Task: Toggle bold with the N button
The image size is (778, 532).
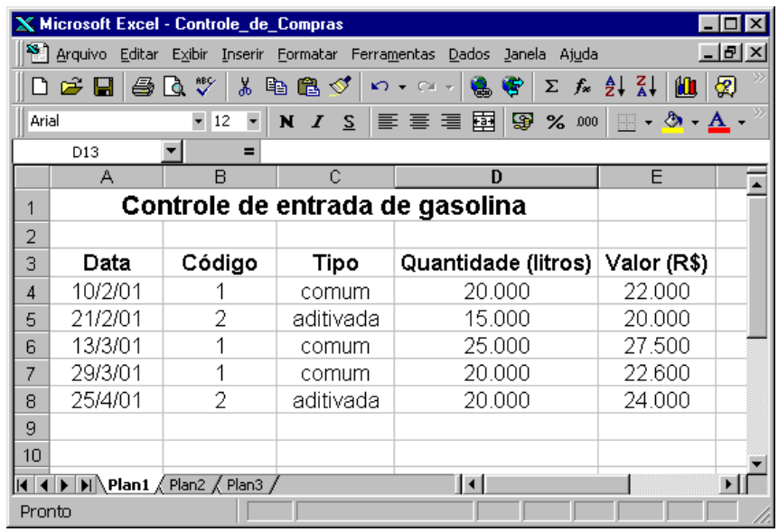Action: pos(286,121)
